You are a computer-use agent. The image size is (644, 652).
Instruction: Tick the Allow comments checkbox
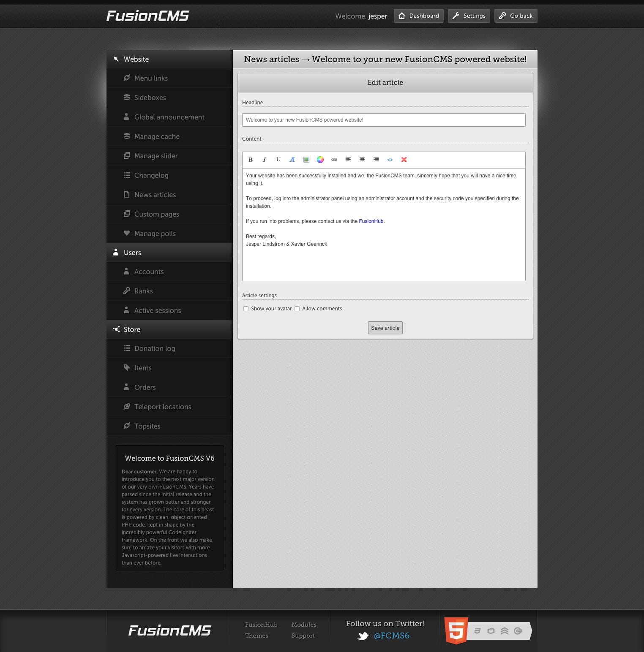tap(297, 309)
